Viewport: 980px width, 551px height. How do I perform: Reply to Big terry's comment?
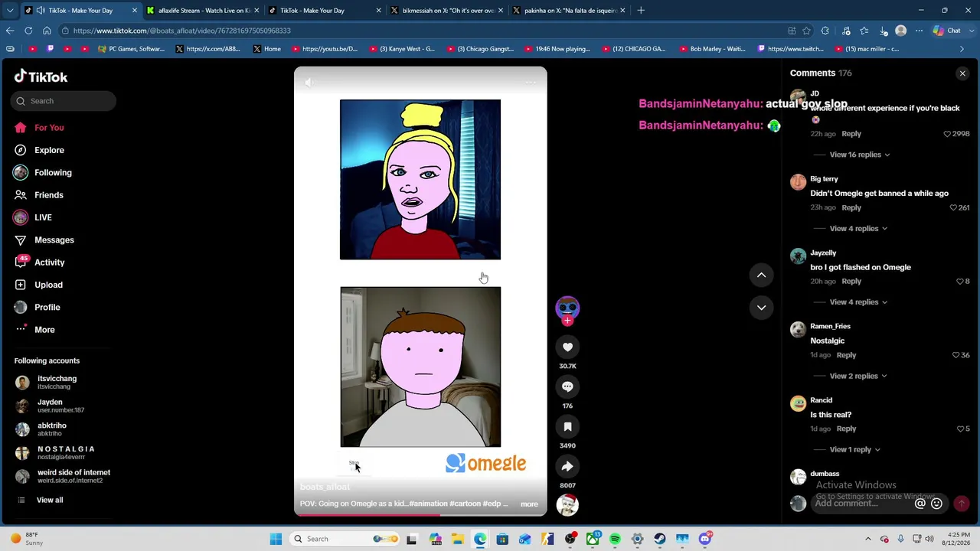point(851,207)
